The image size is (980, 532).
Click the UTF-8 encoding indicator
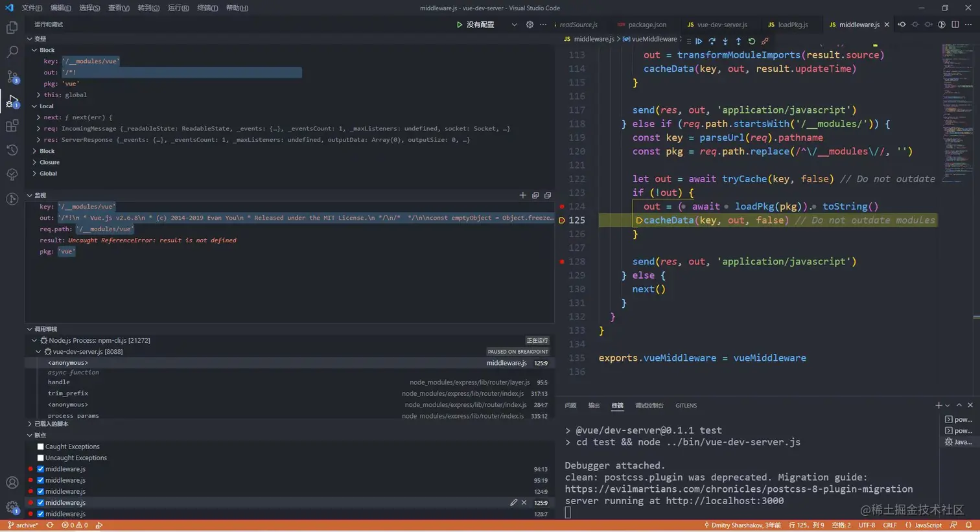click(x=867, y=525)
